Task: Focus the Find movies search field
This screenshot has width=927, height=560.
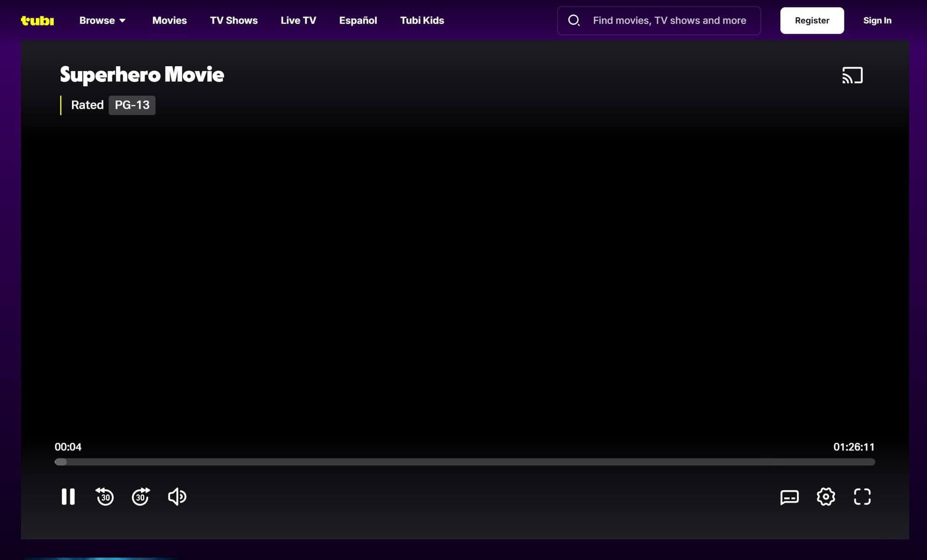Action: [x=659, y=21]
